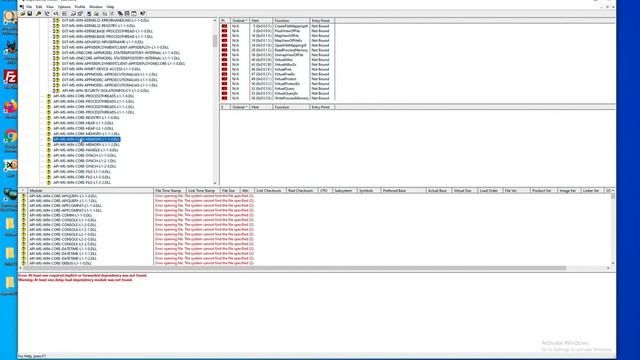Click the module Properties toolbar icon

point(80,13)
